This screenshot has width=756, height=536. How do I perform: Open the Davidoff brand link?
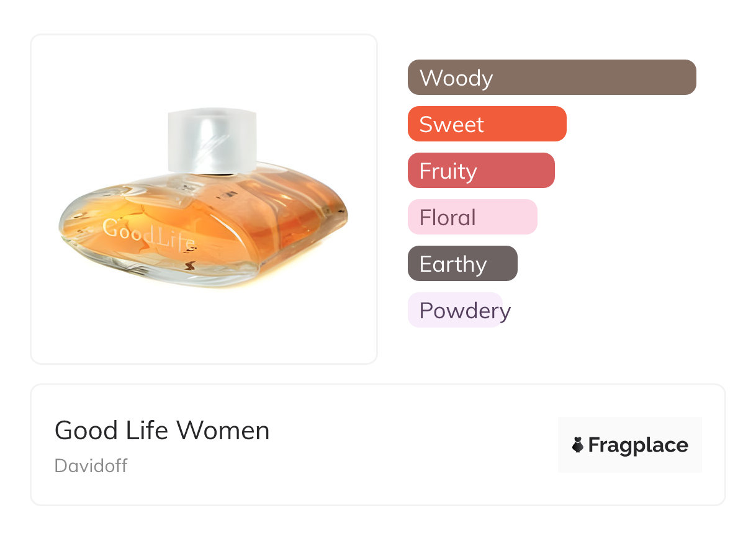91,466
